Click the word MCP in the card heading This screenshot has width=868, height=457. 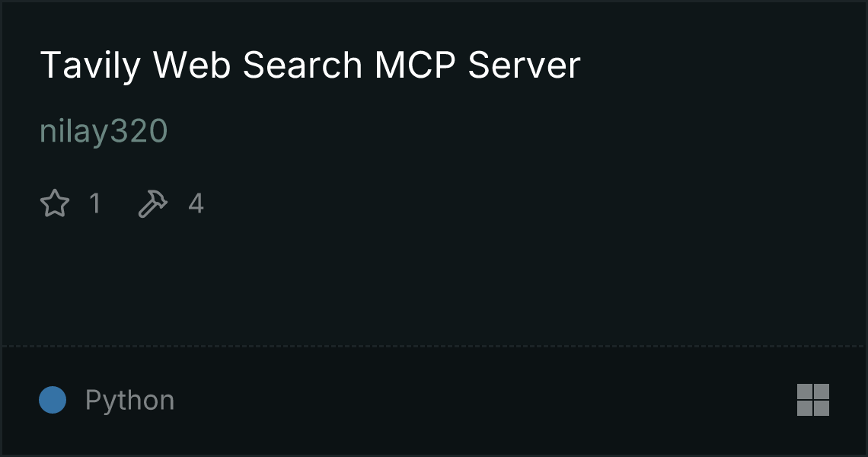(415, 66)
